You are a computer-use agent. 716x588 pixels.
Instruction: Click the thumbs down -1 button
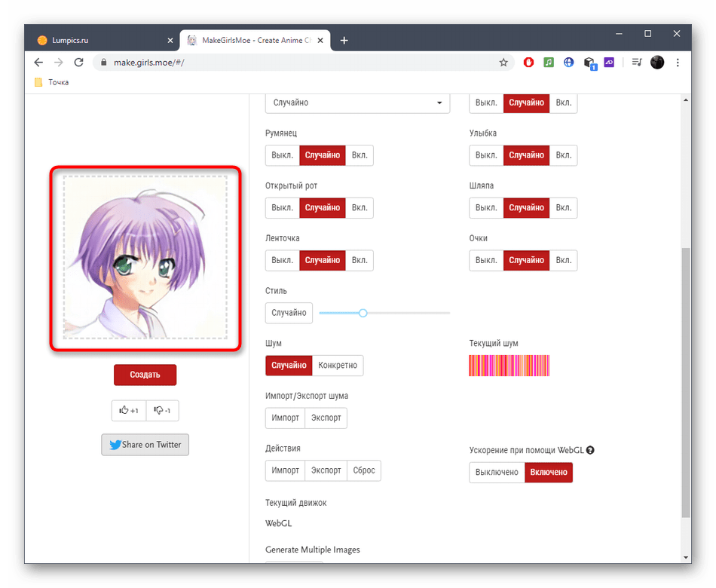(x=162, y=410)
